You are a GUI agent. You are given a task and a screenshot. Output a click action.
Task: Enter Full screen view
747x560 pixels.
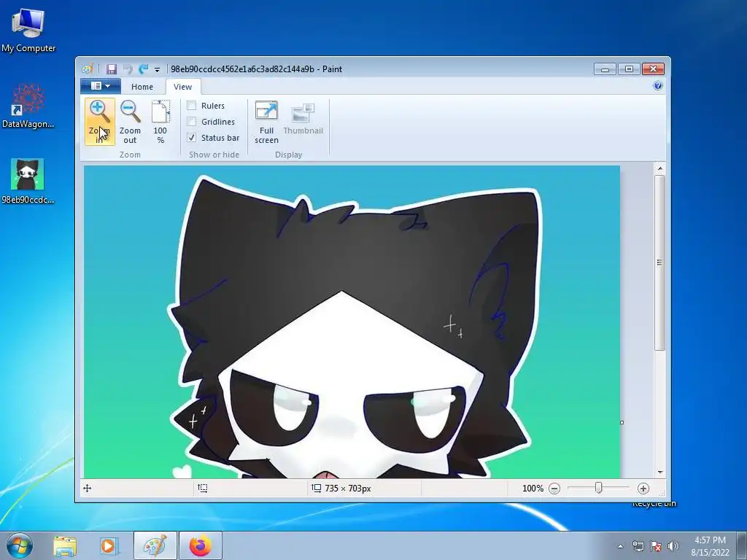(266, 122)
